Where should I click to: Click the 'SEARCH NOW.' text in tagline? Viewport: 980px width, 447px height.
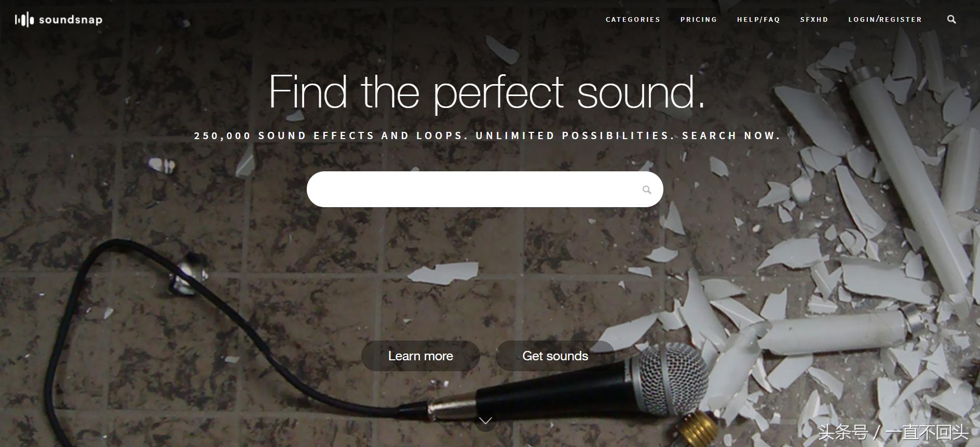coord(731,136)
